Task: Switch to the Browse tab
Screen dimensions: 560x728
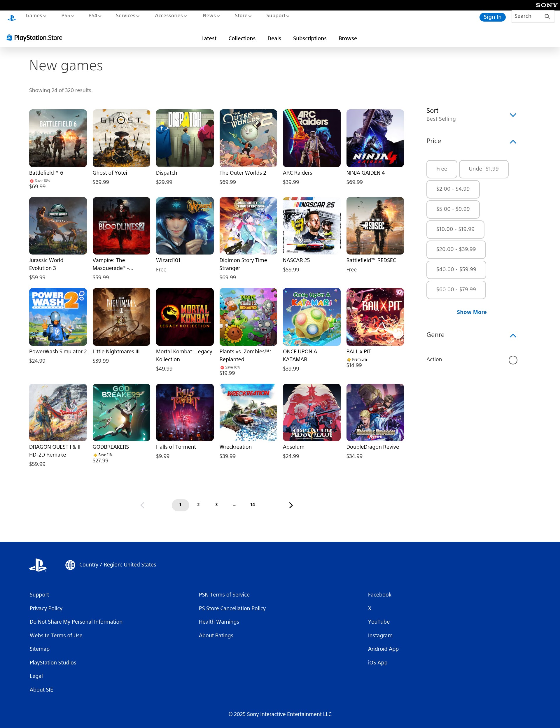Action: pos(348,39)
